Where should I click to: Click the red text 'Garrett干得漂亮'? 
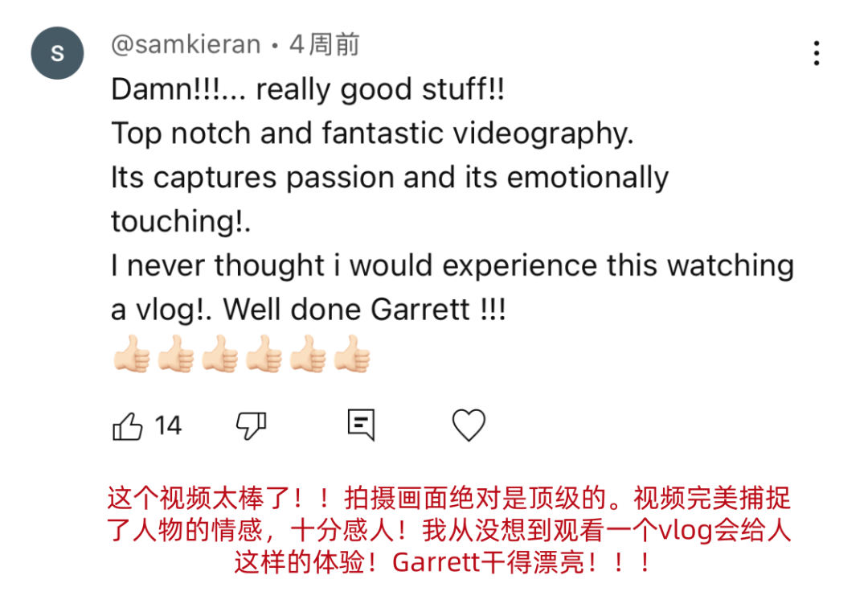pyautogui.click(x=489, y=563)
